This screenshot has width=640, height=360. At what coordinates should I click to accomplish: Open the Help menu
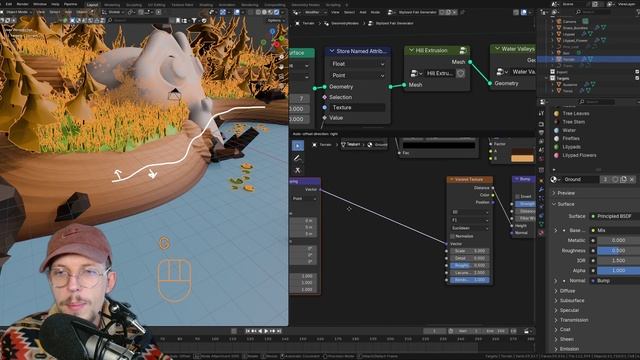pyautogui.click(x=56, y=4)
